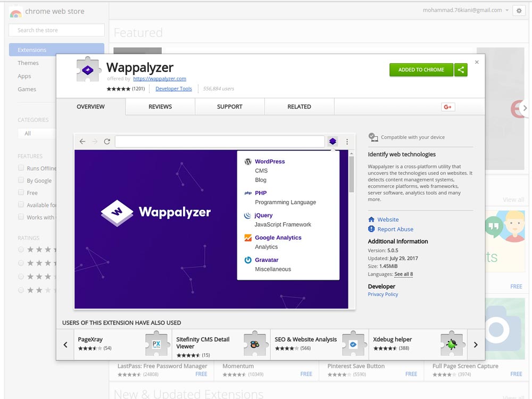Image resolution: width=532 pixels, height=399 pixels.
Task: Click the Wappalyzer puzzle-piece logo icon
Action: click(88, 69)
